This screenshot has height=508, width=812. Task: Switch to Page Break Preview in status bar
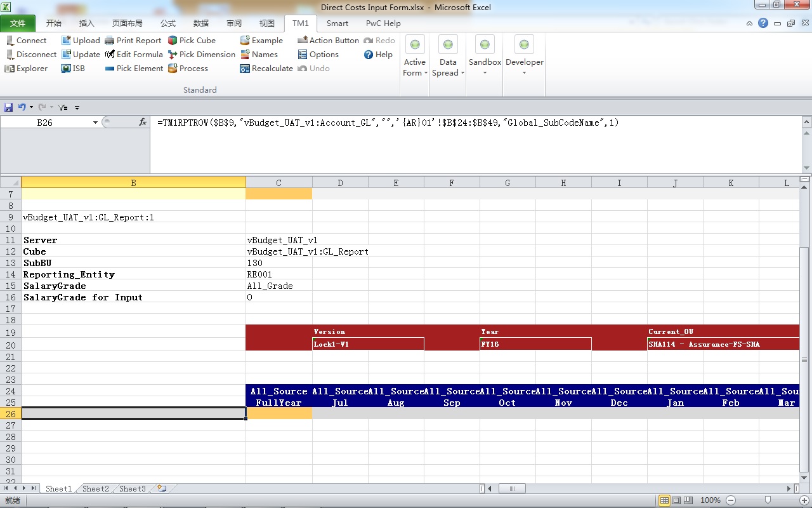(x=688, y=500)
